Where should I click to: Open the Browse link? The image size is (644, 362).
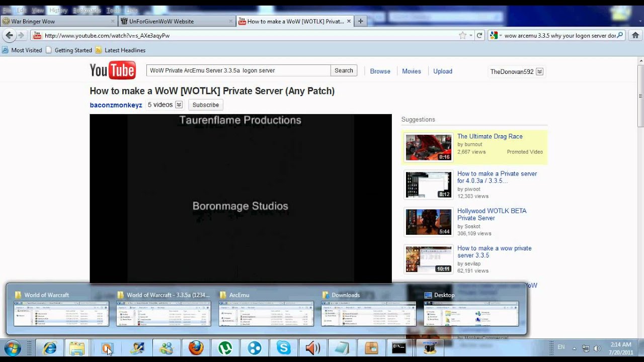click(x=380, y=71)
